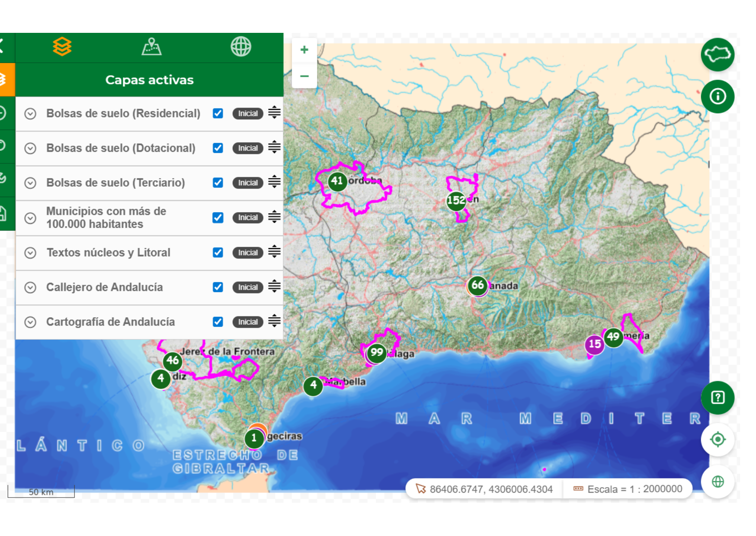
Task: Grab the reorder handle for Callejero de Andalucía
Action: [274, 287]
